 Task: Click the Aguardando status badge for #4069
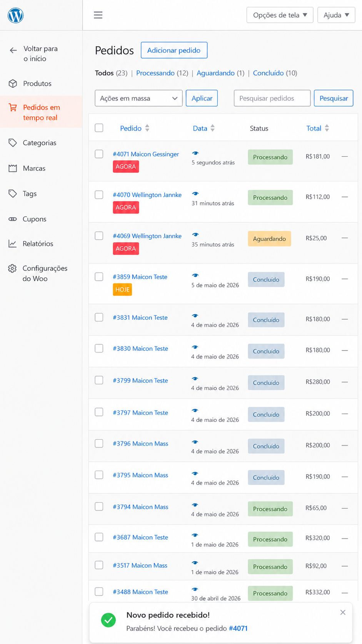pos(269,238)
